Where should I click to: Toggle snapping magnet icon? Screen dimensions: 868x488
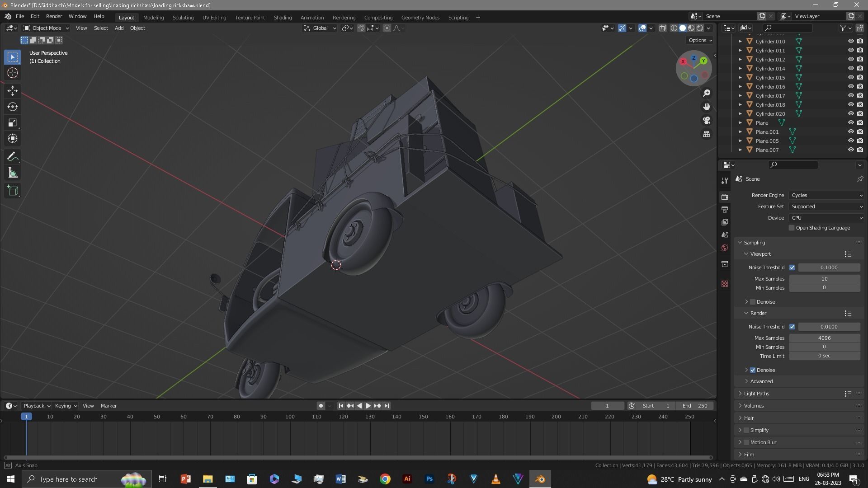coord(361,28)
